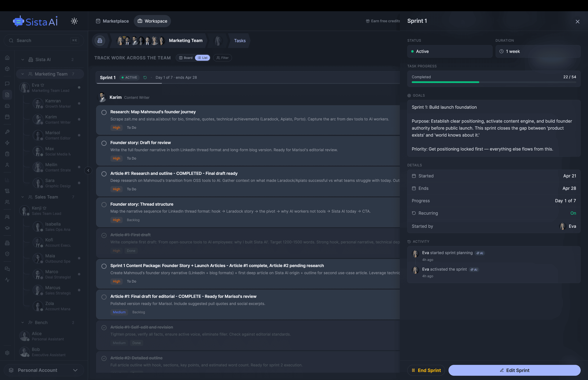Open the activity pulse icon in left rail
The image size is (588, 380).
pos(7,280)
